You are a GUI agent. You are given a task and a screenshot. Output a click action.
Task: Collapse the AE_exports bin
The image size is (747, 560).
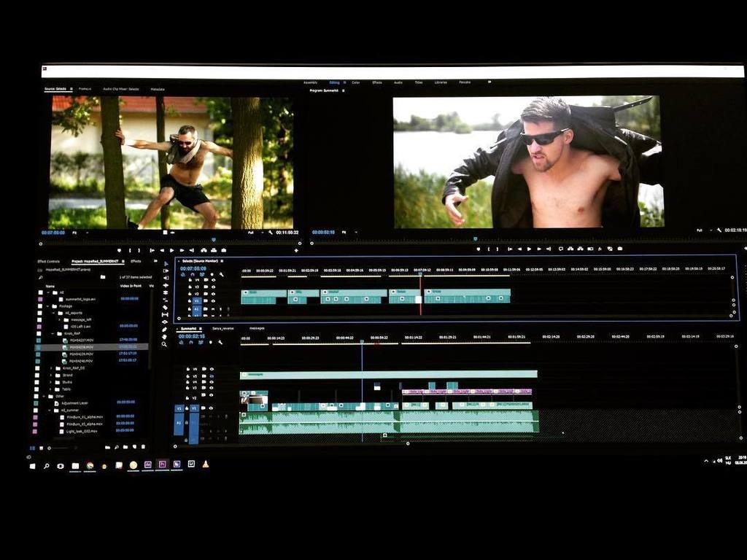click(x=53, y=313)
